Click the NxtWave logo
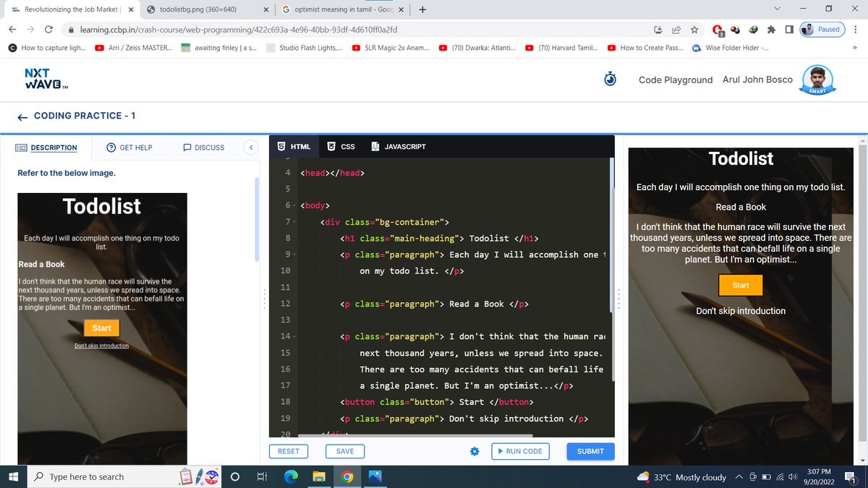 46,79
